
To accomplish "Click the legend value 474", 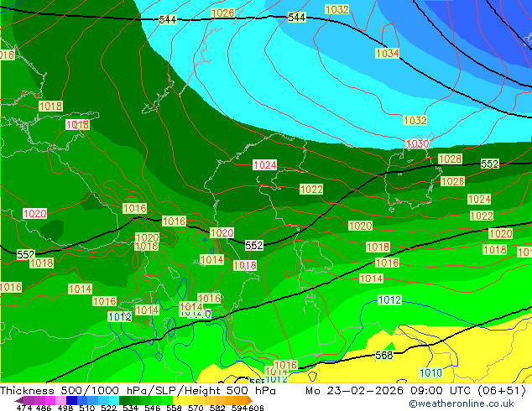I will point(24,408).
